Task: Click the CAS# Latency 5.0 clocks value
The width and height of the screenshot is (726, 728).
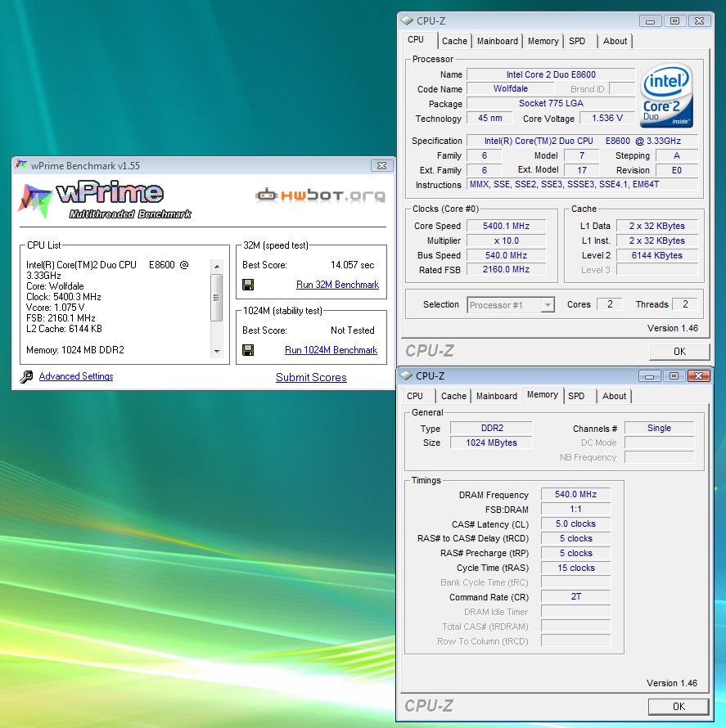Action: coord(576,524)
